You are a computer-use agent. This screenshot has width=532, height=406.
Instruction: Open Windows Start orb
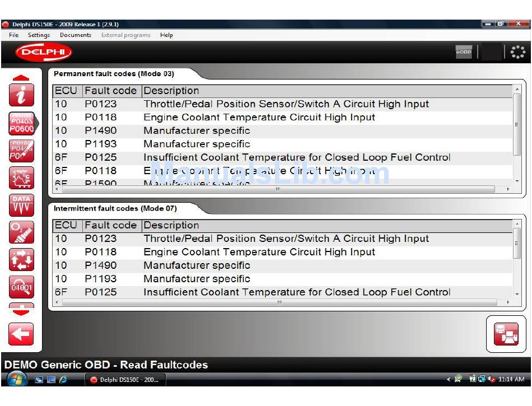click(x=17, y=379)
